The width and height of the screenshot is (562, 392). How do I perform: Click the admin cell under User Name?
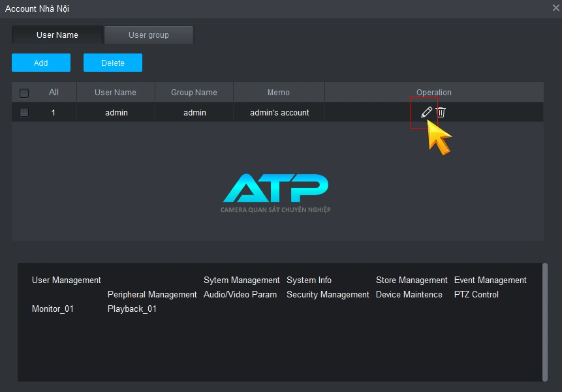(x=116, y=112)
